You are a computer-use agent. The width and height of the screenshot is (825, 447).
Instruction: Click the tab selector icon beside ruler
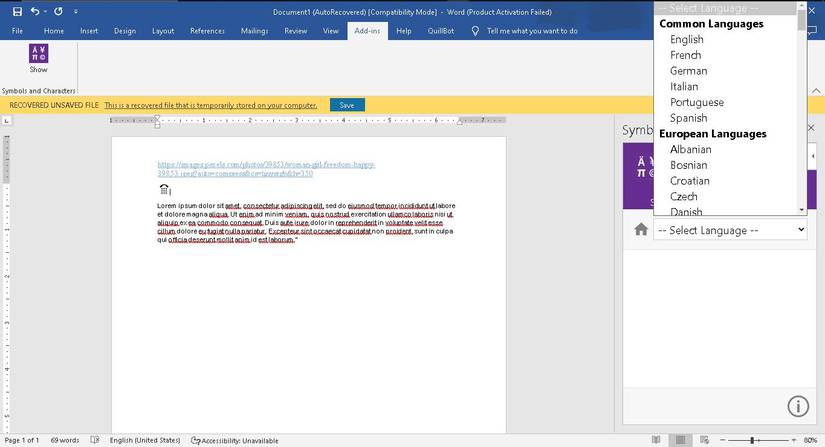[7, 120]
